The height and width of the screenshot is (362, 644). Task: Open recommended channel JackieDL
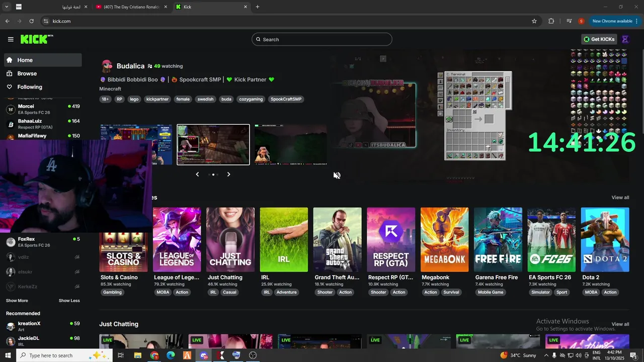pos(43,341)
